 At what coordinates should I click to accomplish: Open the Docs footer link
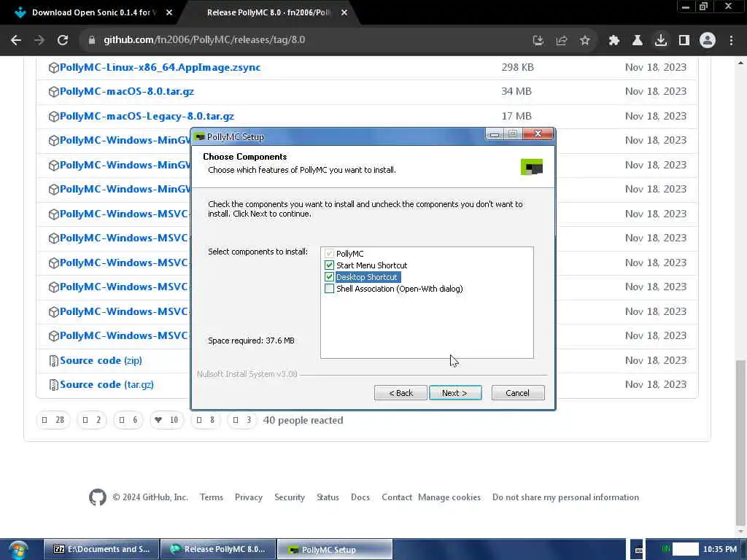point(360,497)
